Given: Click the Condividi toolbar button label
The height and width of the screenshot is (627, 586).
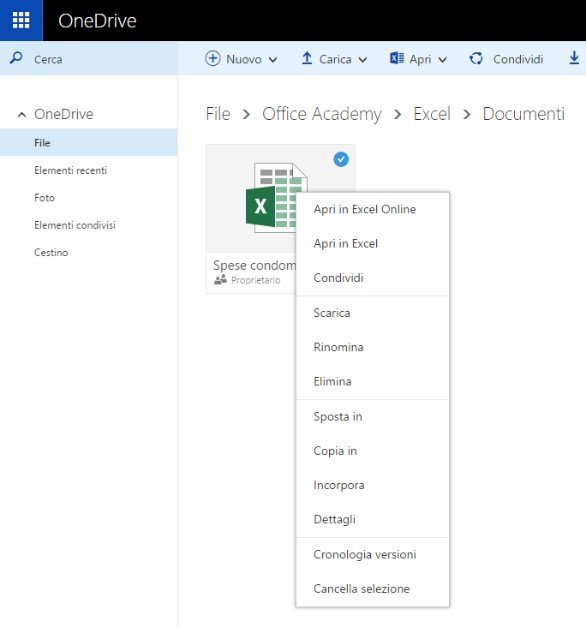Looking at the screenshot, I should (x=518, y=59).
